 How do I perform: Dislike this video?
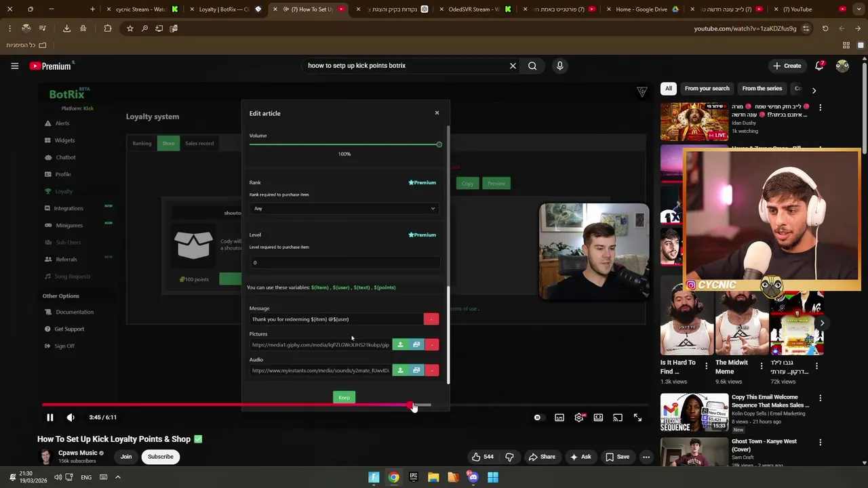[509, 457]
